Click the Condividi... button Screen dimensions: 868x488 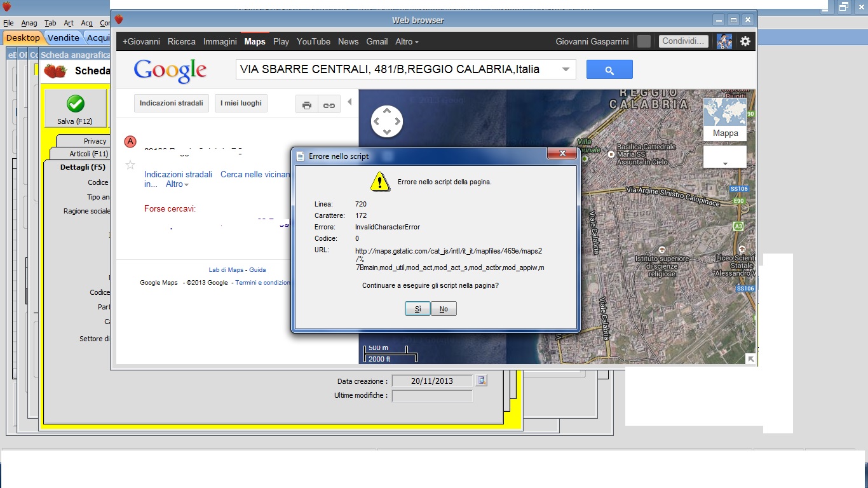(x=683, y=41)
